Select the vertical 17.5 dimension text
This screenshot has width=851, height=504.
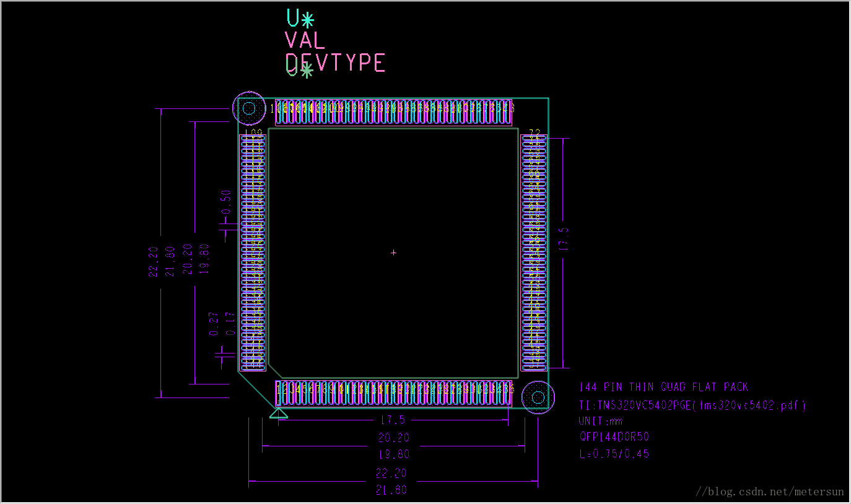point(563,240)
